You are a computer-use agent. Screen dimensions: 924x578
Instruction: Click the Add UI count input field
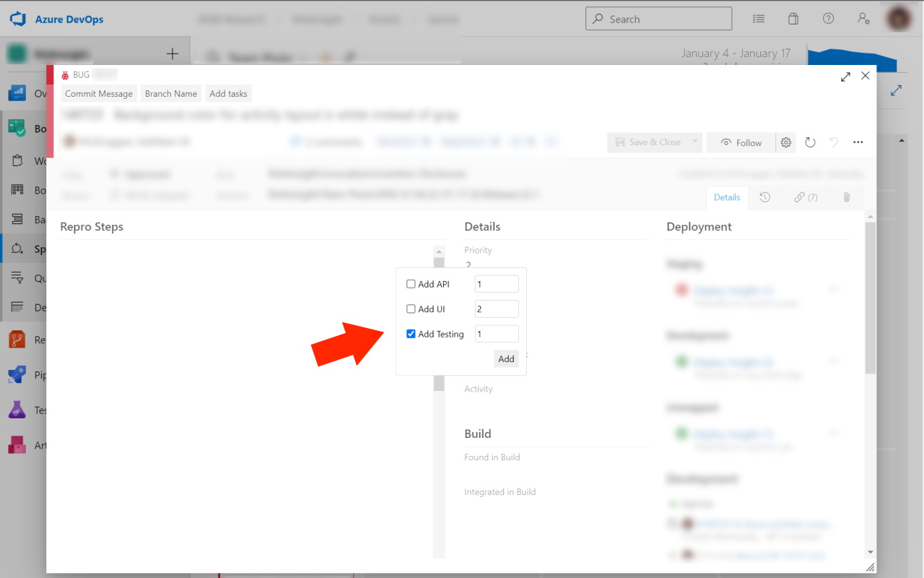coord(496,309)
